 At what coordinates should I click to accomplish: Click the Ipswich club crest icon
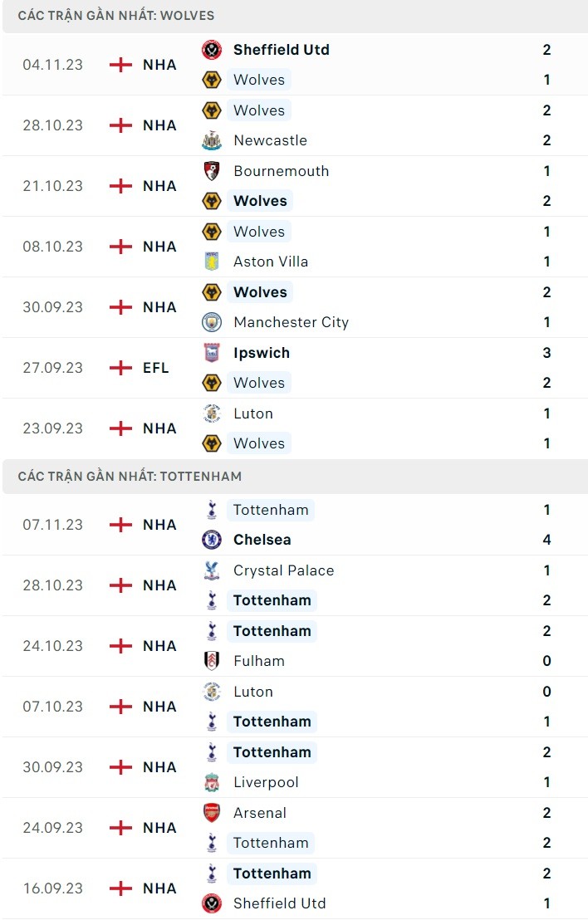tap(212, 353)
